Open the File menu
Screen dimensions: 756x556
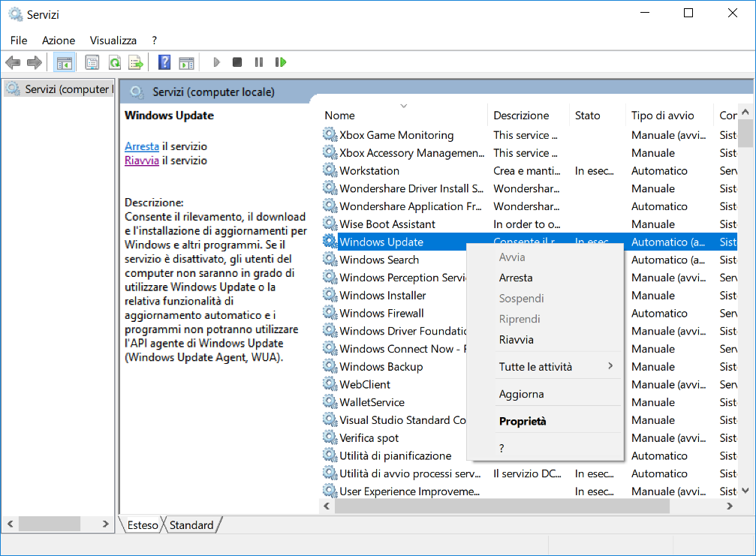coord(19,41)
